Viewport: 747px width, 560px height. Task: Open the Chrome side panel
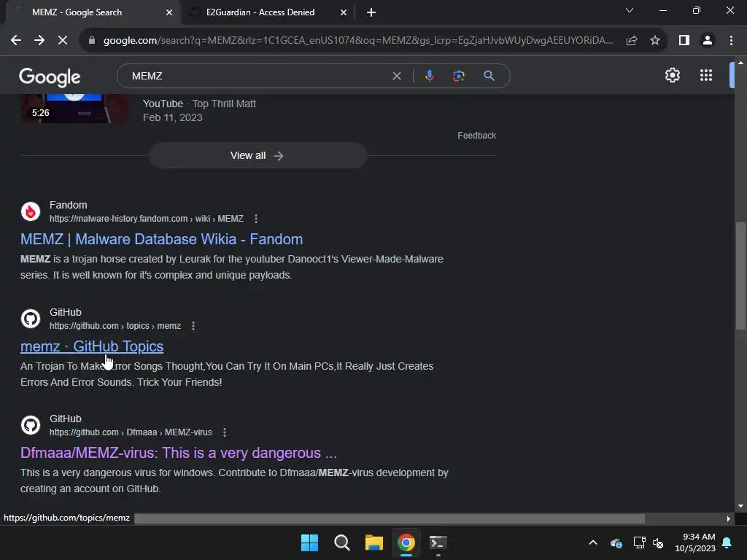(684, 41)
